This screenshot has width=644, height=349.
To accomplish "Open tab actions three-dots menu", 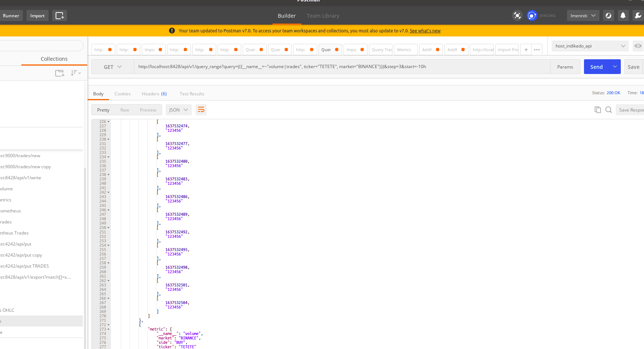I will point(537,50).
